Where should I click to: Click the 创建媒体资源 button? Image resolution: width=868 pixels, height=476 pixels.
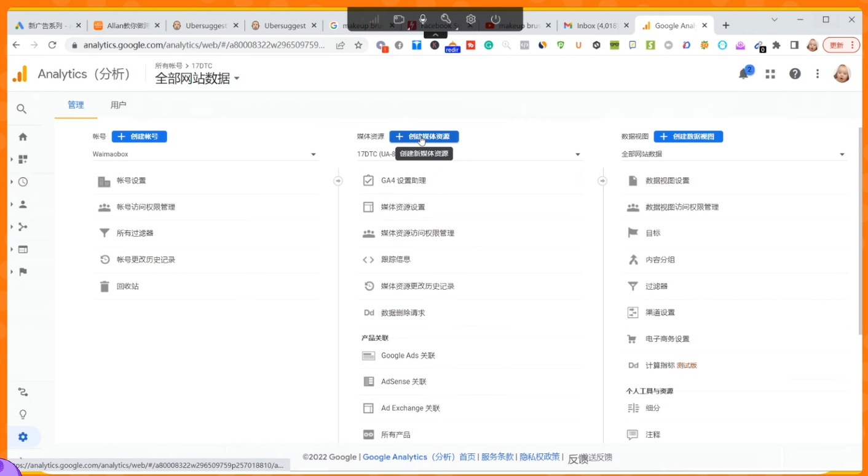tap(424, 137)
